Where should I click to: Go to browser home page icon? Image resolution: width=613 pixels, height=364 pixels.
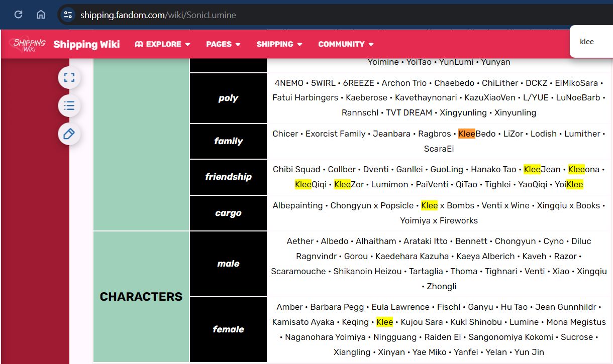[x=41, y=15]
